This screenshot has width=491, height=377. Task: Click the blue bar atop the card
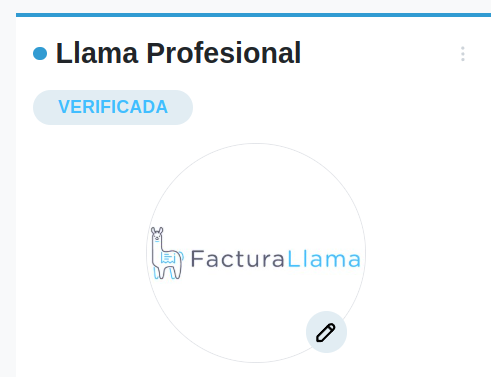(x=253, y=15)
